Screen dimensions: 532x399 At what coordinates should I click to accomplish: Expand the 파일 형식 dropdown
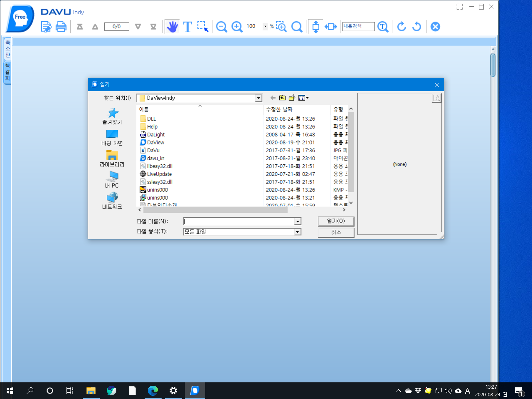coord(298,232)
